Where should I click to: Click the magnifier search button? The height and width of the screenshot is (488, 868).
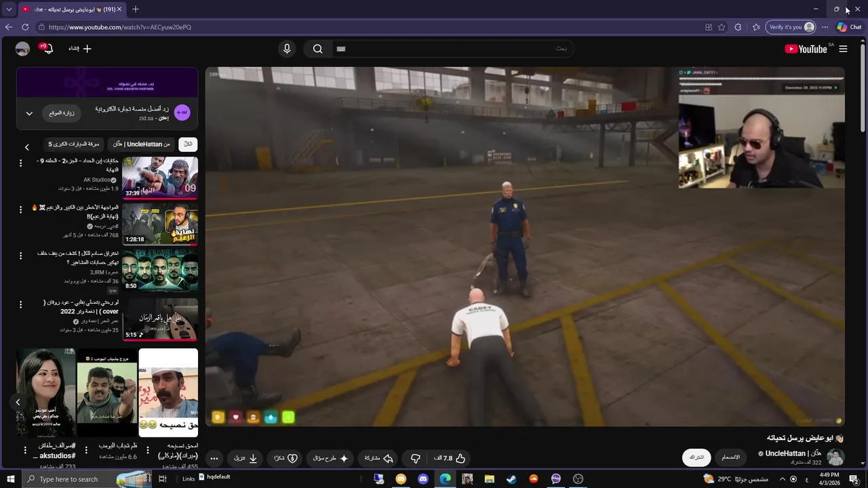[x=317, y=49]
